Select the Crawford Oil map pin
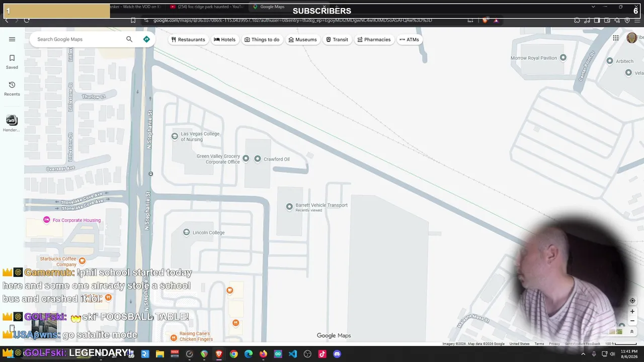This screenshot has width=644, height=362. [x=258, y=159]
